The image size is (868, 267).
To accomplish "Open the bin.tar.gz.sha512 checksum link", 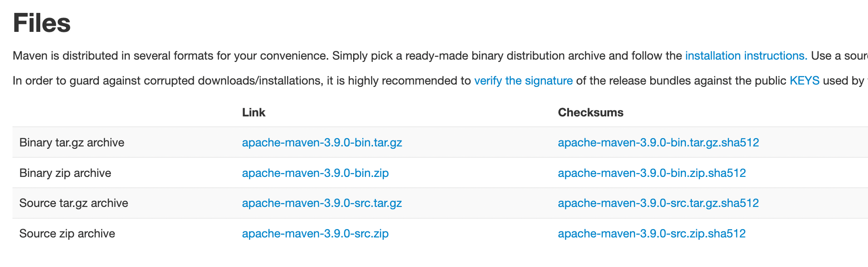I will tap(658, 143).
